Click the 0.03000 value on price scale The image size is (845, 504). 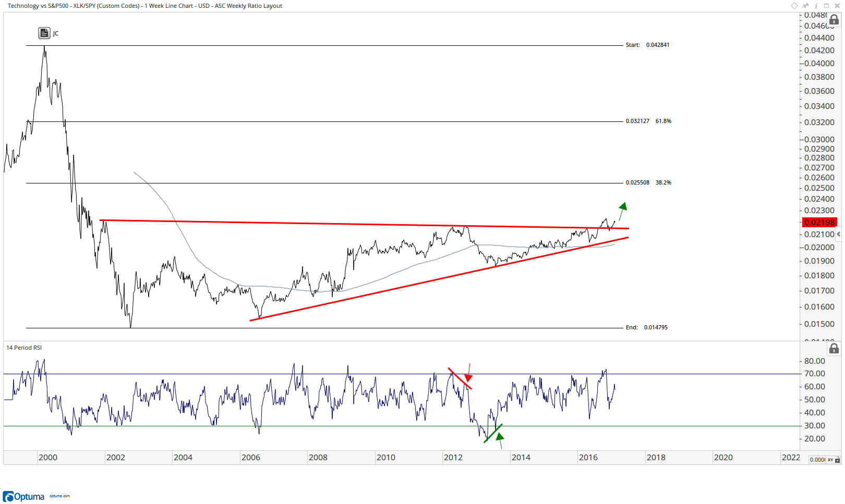click(819, 140)
